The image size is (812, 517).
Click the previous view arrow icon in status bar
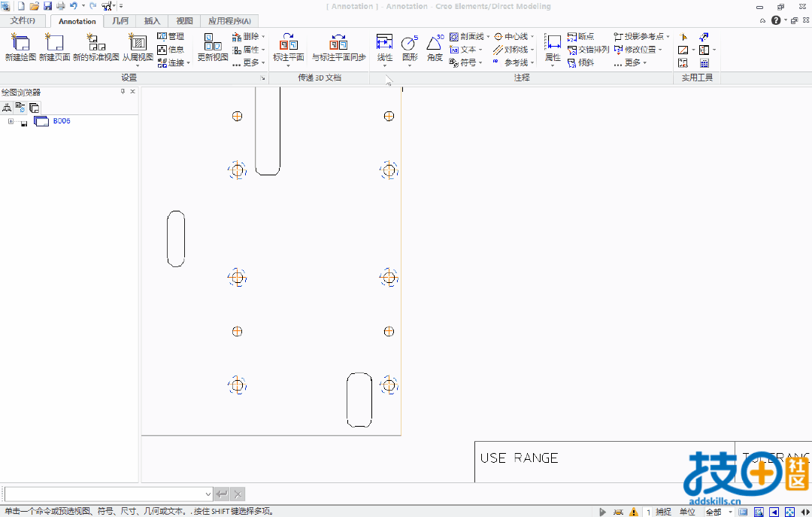coord(774,512)
